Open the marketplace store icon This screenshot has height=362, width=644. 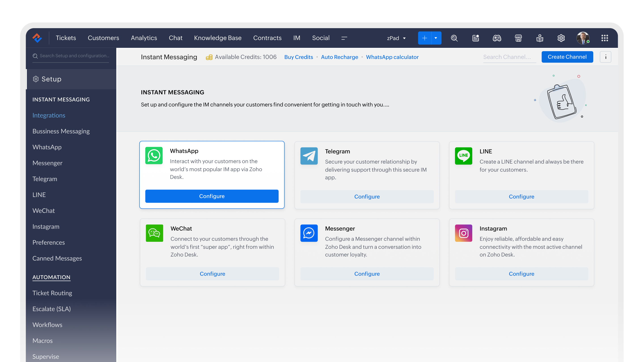click(518, 38)
